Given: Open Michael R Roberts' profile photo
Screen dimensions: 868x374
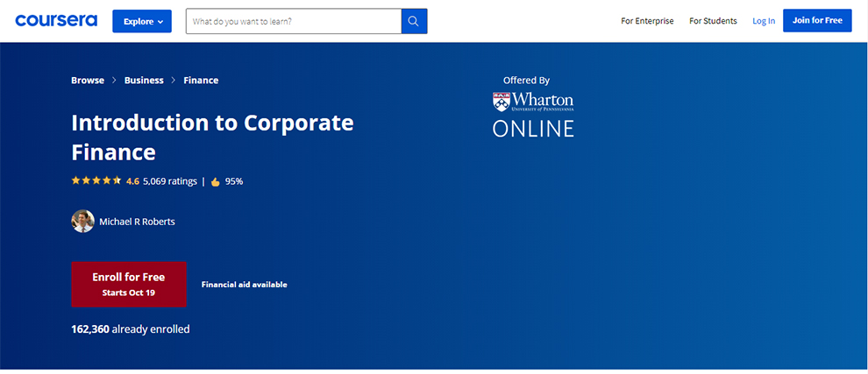Looking at the screenshot, I should click(83, 222).
